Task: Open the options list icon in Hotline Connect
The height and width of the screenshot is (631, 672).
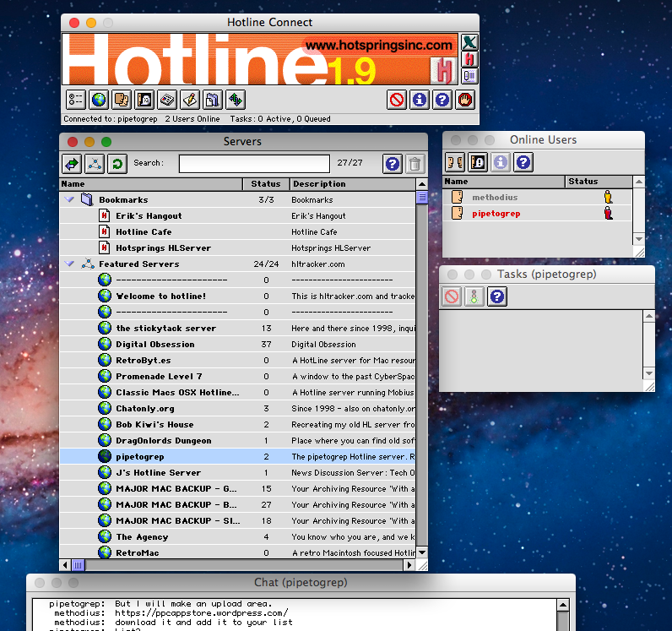Action: [x=76, y=100]
